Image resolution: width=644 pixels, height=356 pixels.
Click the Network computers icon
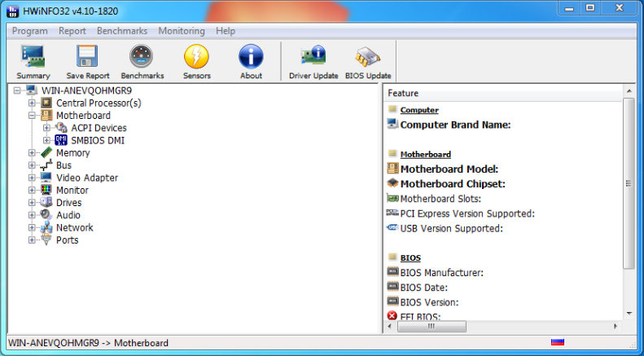46,227
